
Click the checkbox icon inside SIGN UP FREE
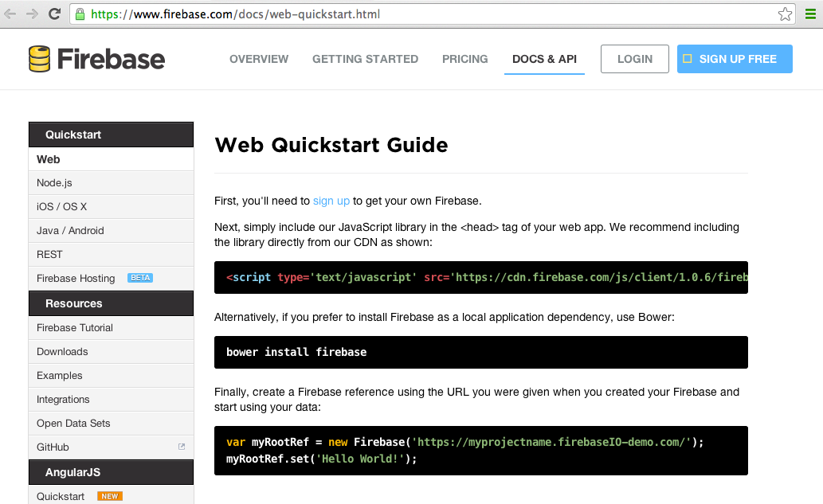687,58
